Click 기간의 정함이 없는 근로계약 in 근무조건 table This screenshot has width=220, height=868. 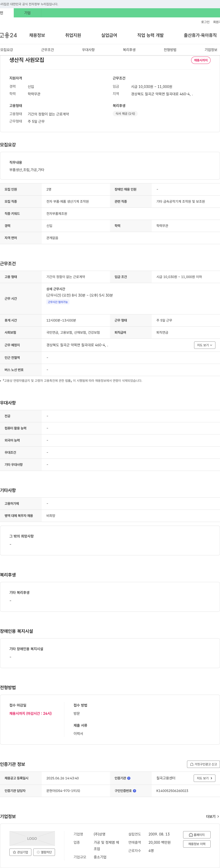coord(66,277)
